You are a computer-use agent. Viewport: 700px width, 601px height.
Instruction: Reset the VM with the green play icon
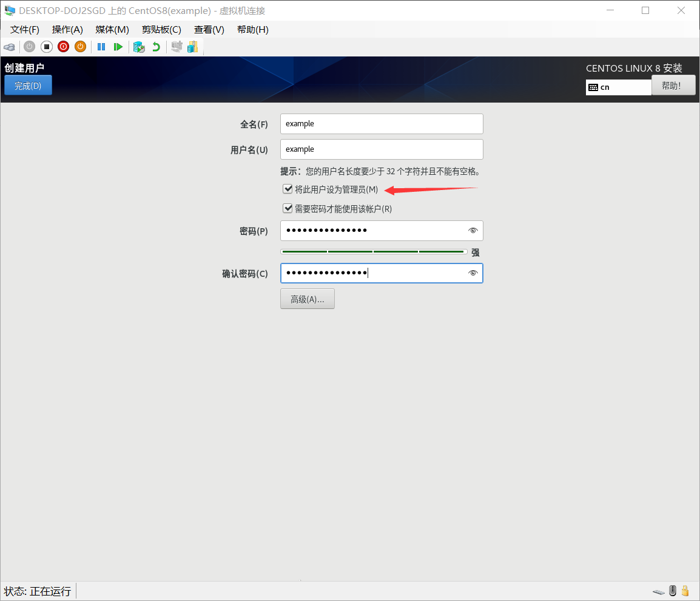118,47
